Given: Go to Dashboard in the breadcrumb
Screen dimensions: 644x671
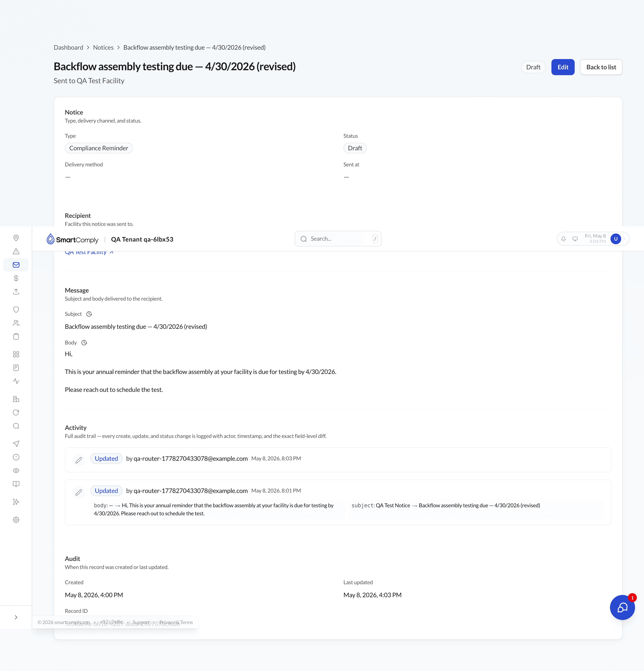Looking at the screenshot, I should click(x=68, y=48).
